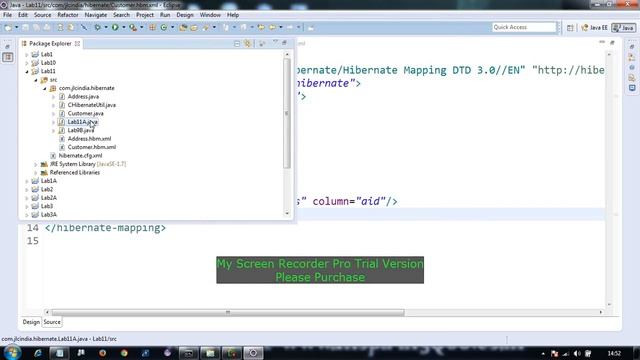Select CHibernateUtil.java file
The width and height of the screenshot is (640, 360).
pos(91,105)
